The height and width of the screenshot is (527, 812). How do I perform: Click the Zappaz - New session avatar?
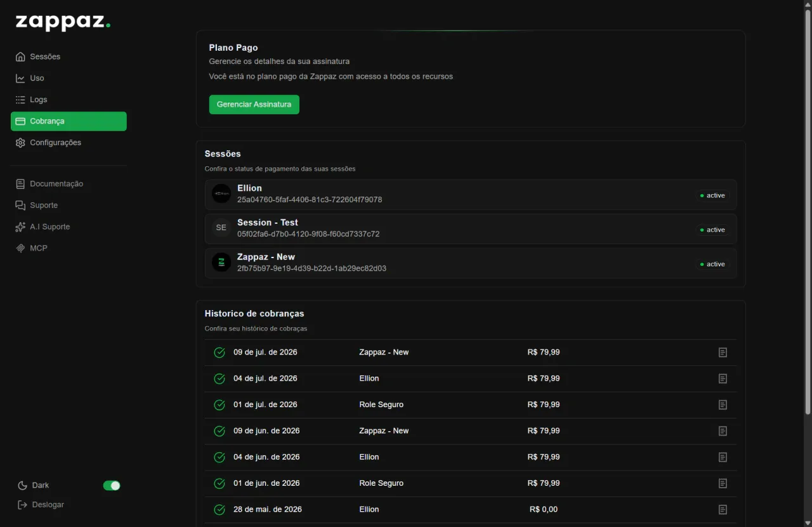[x=221, y=262]
